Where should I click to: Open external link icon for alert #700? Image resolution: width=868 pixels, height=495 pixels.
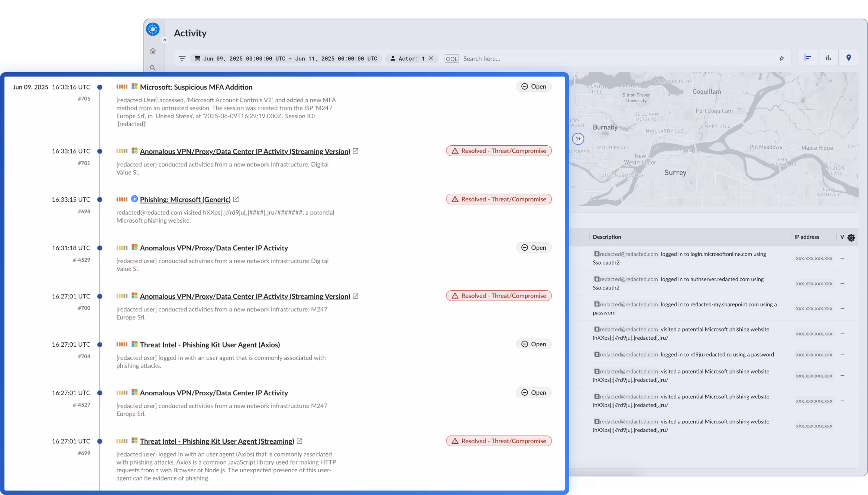pyautogui.click(x=356, y=296)
